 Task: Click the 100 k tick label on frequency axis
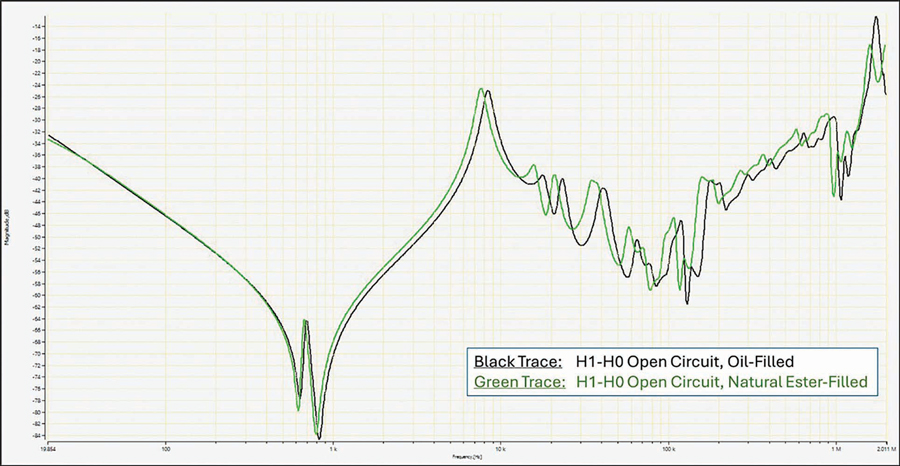coord(667,450)
